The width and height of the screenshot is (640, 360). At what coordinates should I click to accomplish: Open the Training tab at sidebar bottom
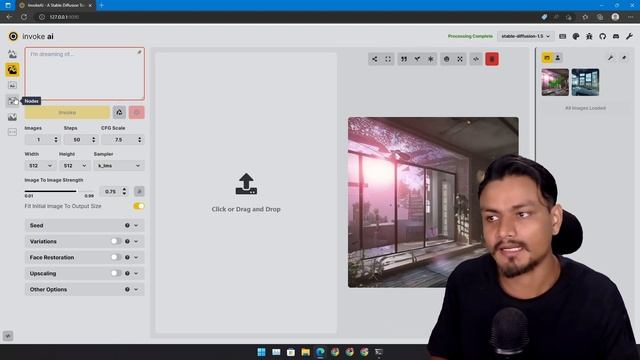(12, 132)
